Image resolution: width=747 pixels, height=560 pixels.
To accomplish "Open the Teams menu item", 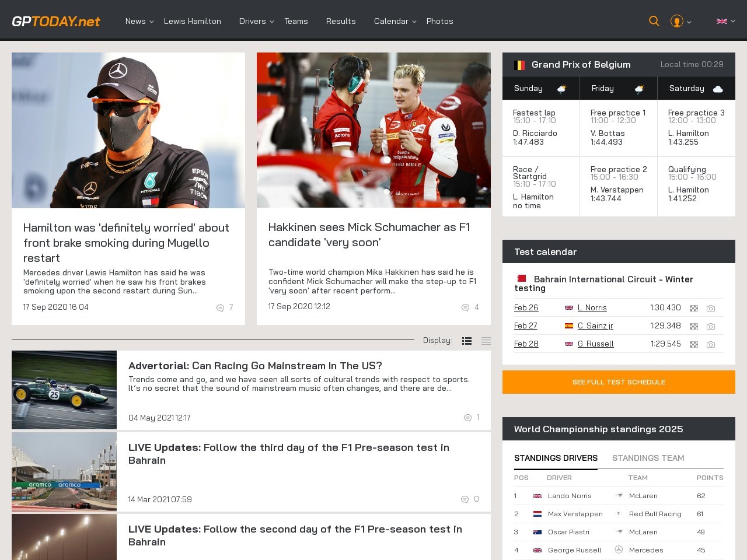I will pos(296,21).
